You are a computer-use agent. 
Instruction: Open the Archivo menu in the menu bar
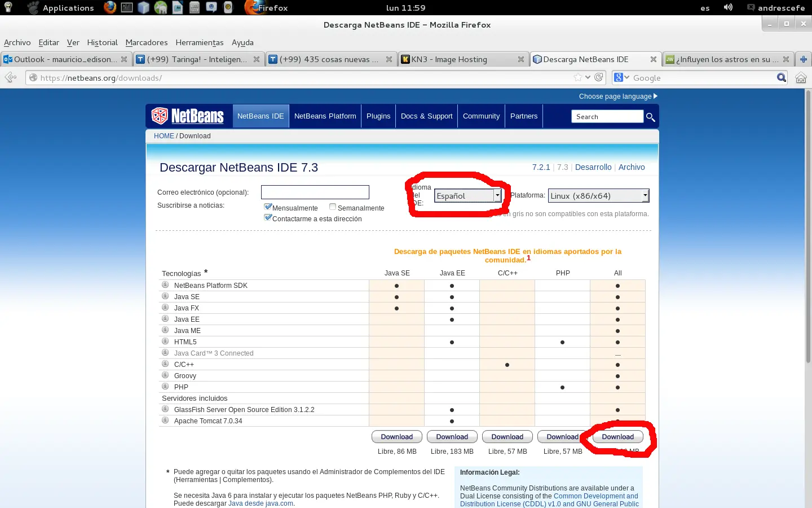click(17, 42)
